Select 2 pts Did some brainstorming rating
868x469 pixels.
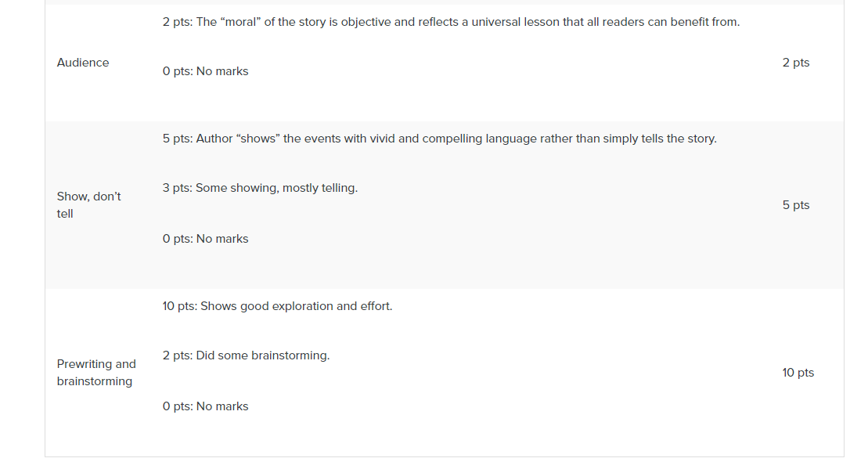point(246,355)
